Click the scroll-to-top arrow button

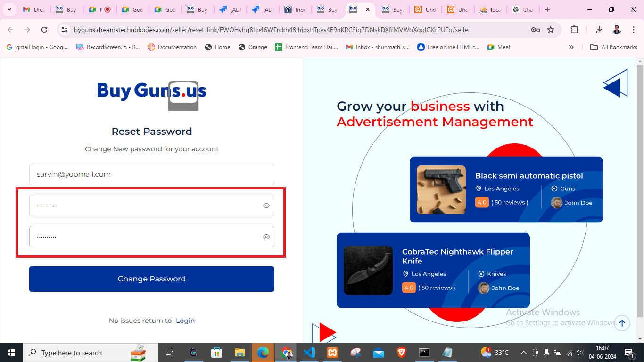point(622,323)
